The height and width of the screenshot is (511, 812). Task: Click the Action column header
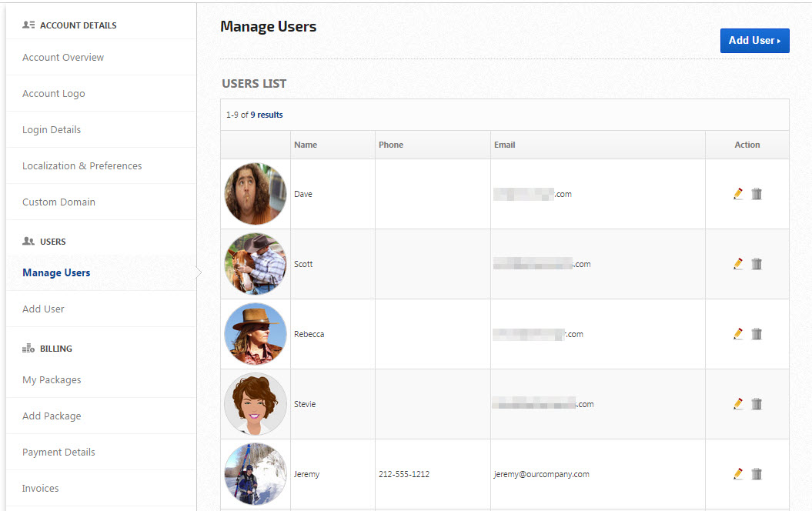point(747,145)
